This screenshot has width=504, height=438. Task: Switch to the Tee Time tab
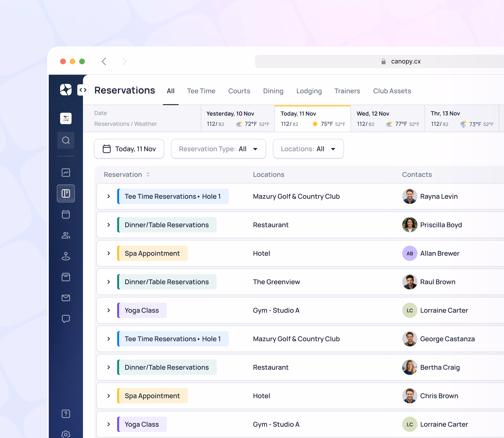(x=201, y=91)
